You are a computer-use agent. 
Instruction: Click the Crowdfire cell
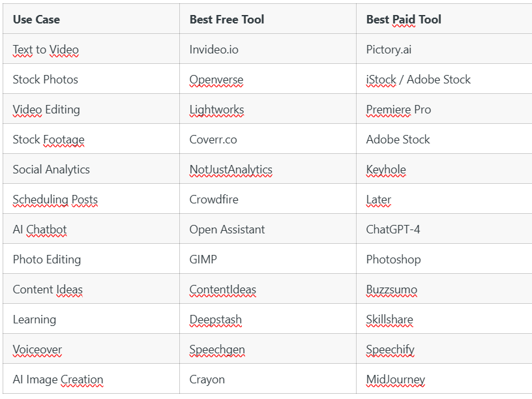(268, 199)
